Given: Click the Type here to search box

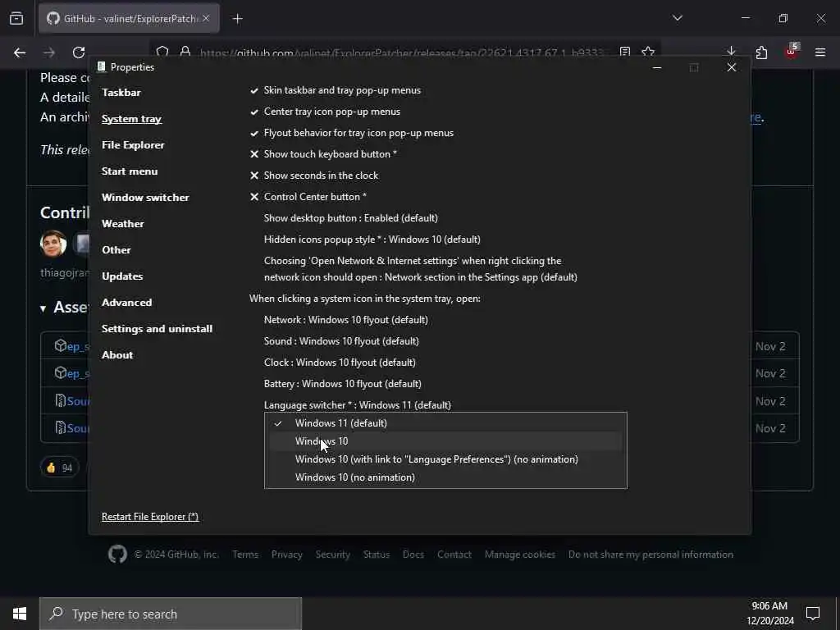Looking at the screenshot, I should point(171,614).
